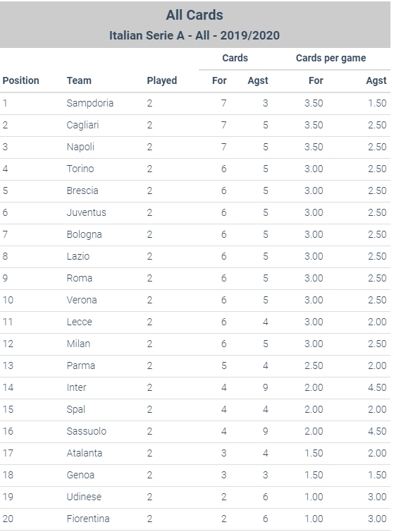Click the Napoli team name

80,147
